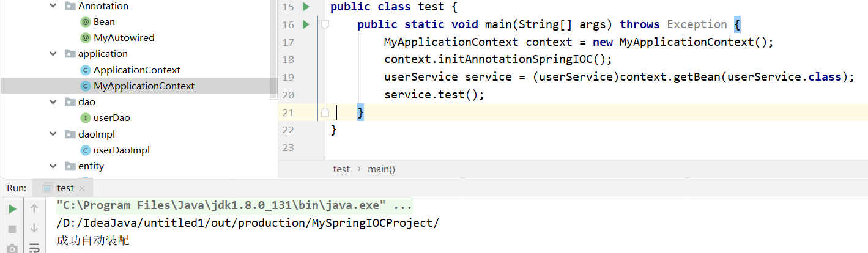This screenshot has width=868, height=253.
Task: Click the dao folder icon
Action: pyautogui.click(x=70, y=102)
